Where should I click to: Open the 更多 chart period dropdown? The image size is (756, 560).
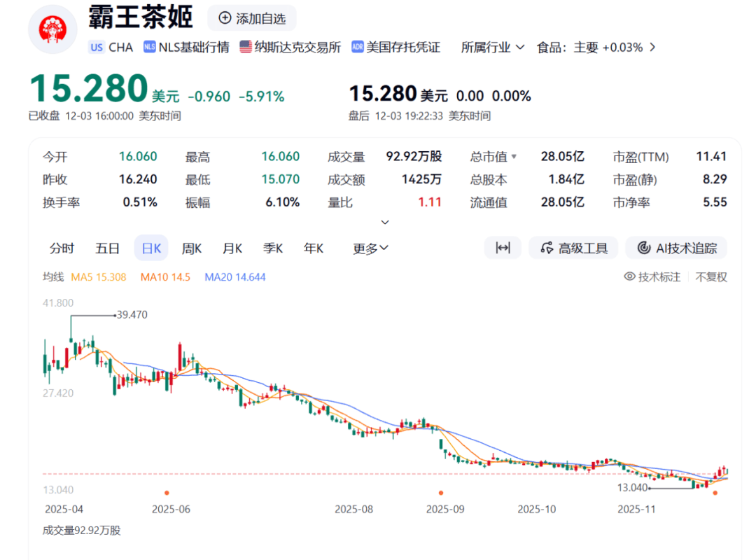370,248
